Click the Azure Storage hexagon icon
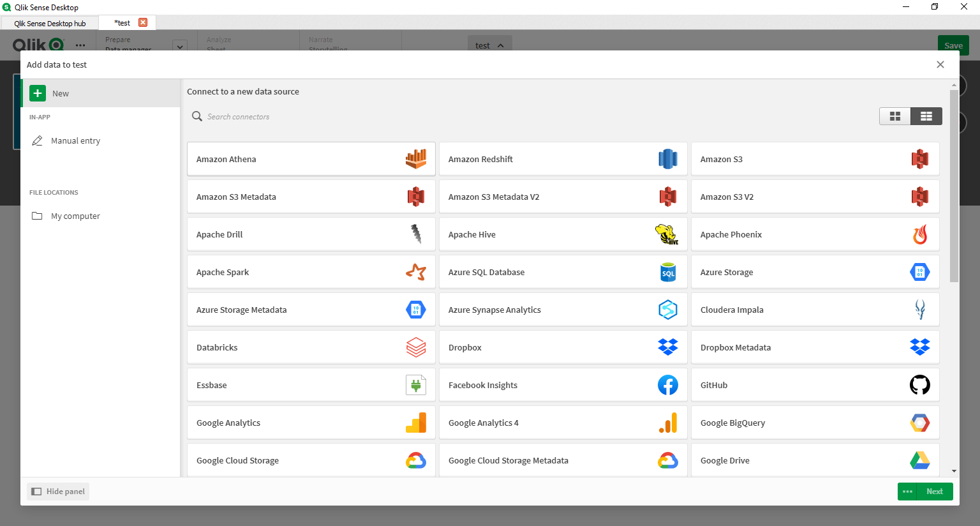980x526 pixels. 920,272
